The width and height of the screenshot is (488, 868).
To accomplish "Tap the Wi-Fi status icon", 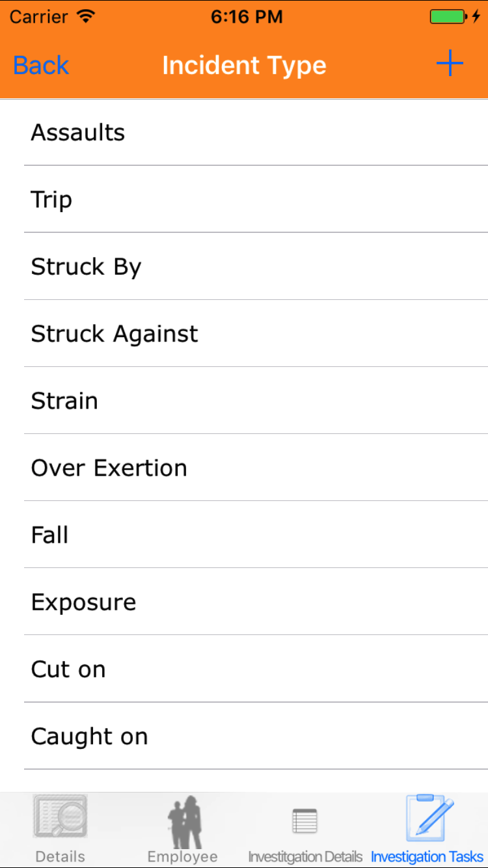I will (x=85, y=17).
